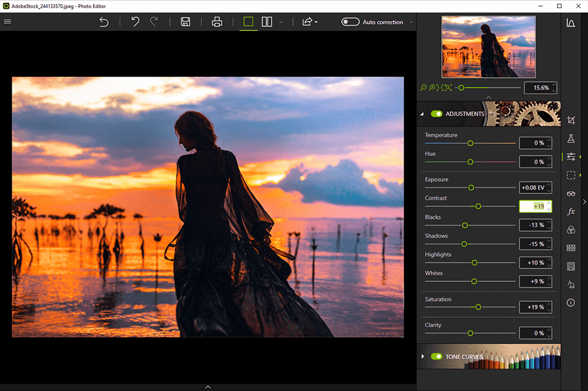
Task: Open the text watermark tool
Action: (x=571, y=285)
